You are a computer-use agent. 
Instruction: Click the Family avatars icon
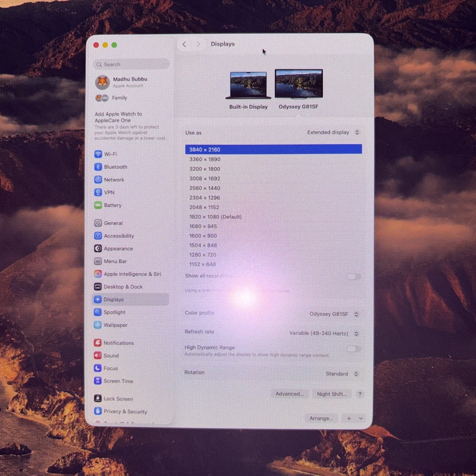click(x=102, y=98)
